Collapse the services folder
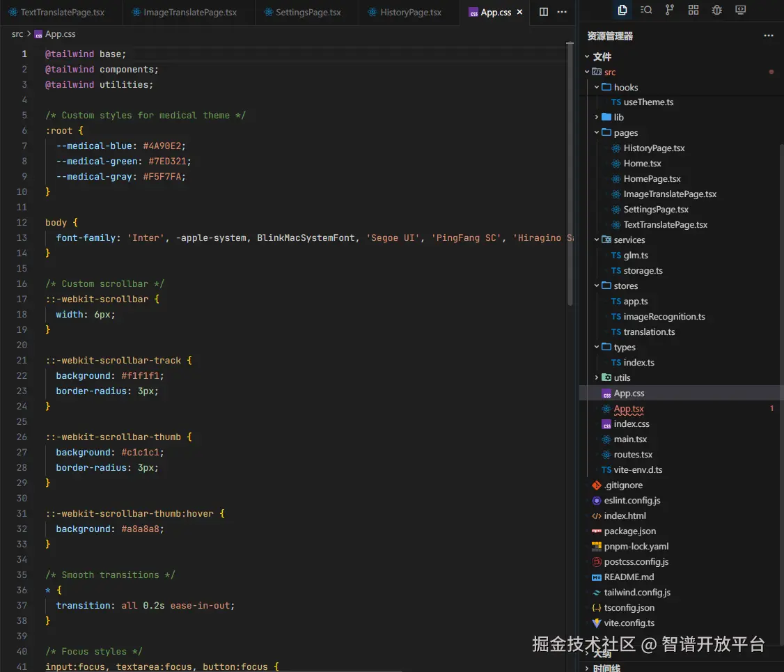Screen dimensions: 784x672 629,240
